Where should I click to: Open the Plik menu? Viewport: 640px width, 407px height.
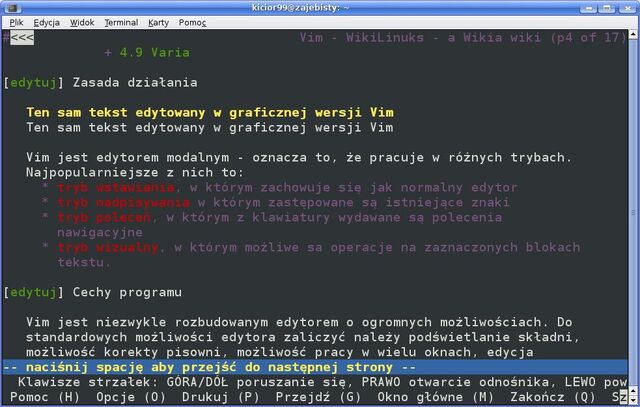coord(16,22)
